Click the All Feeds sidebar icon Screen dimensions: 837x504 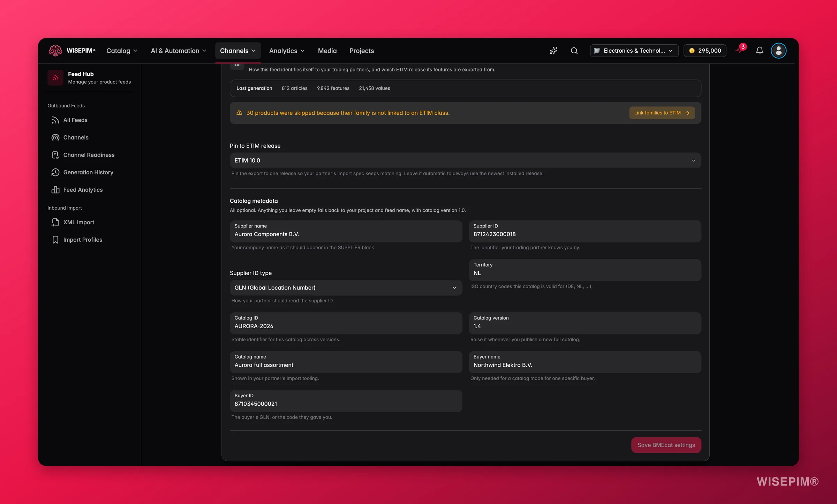[55, 120]
